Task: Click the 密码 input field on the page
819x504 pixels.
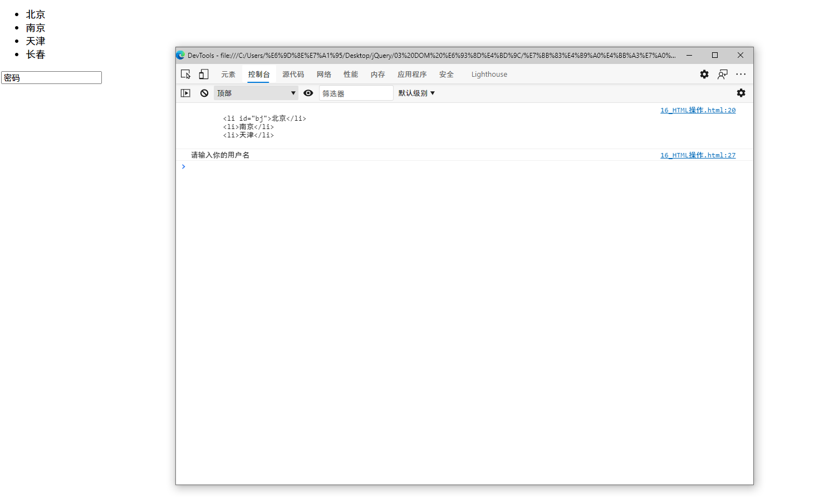Action: pyautogui.click(x=51, y=78)
